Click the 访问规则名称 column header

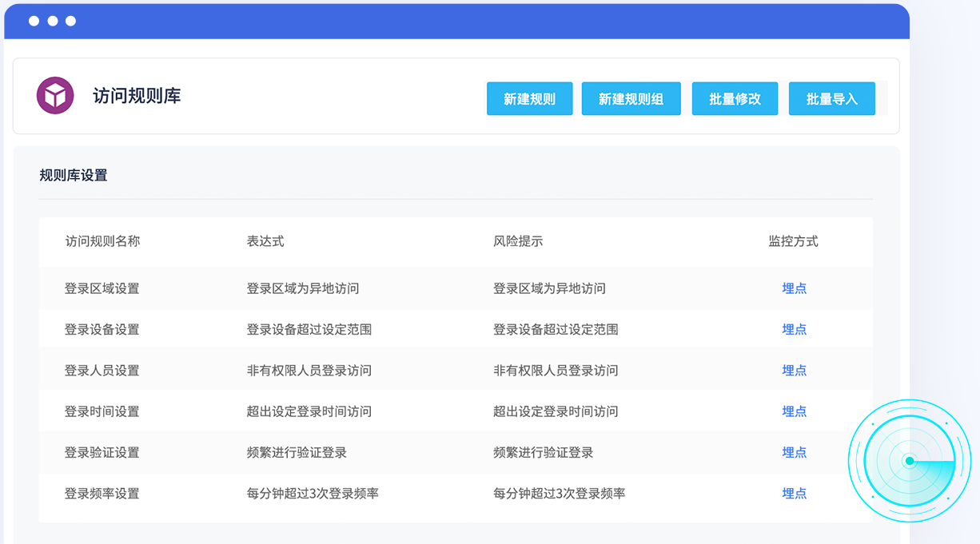click(x=102, y=241)
